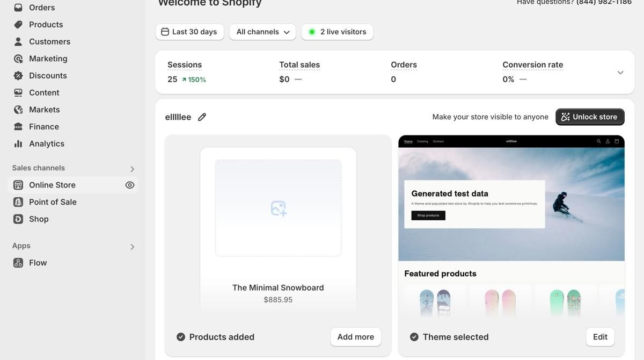This screenshot has height=360, width=644.
Task: Click the add image icon placeholder
Action: [x=279, y=208]
